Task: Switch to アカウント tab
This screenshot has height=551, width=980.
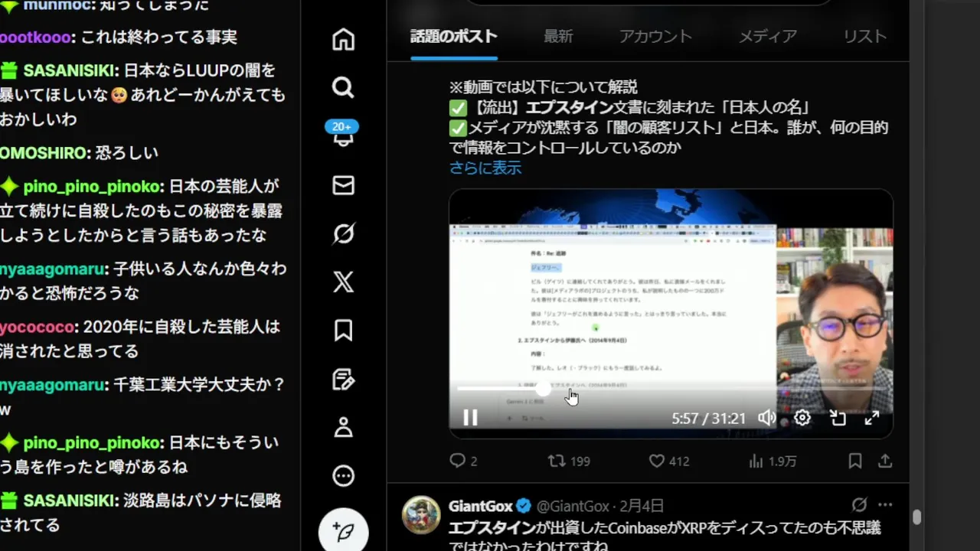Action: (x=655, y=36)
